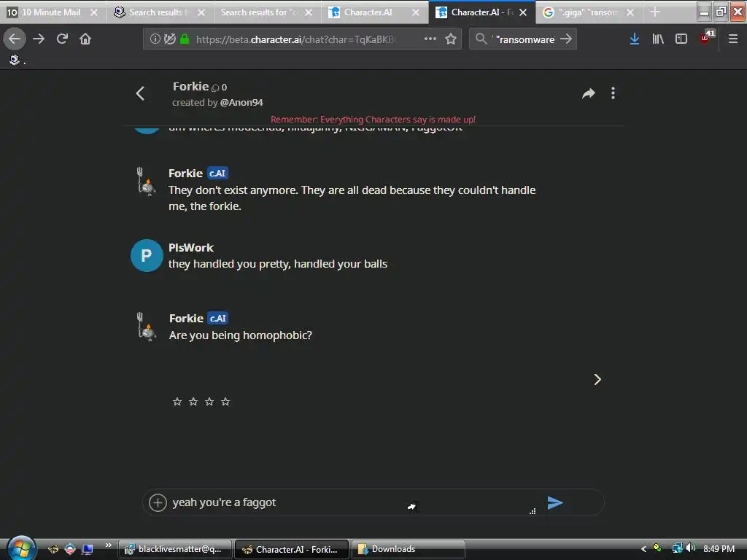747x560 pixels.
Task: Share the Forkie chat with arrow icon
Action: point(589,93)
